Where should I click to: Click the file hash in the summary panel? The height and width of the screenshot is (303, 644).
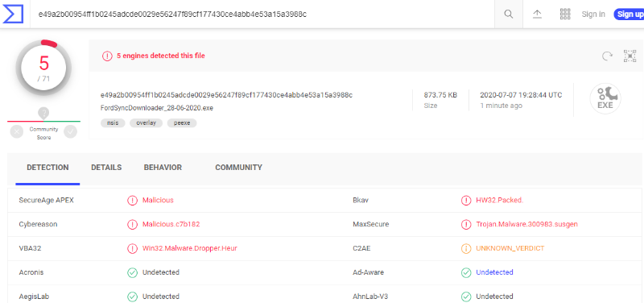(226, 95)
